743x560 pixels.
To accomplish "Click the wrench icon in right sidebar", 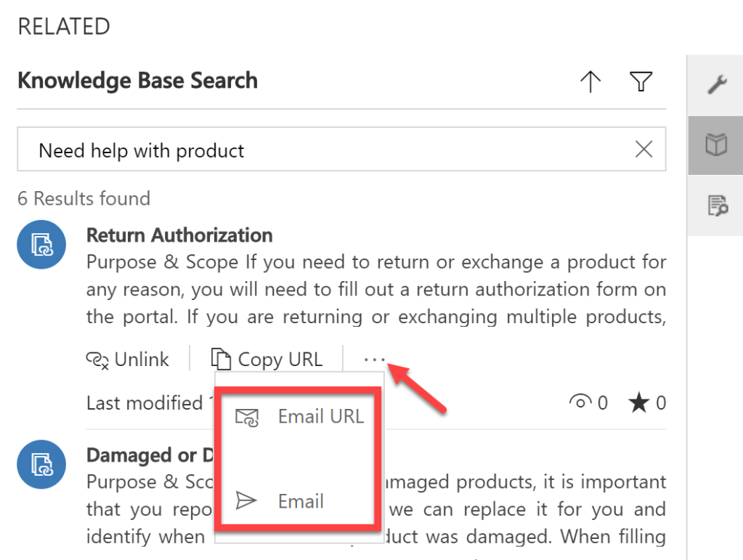I will [x=716, y=85].
